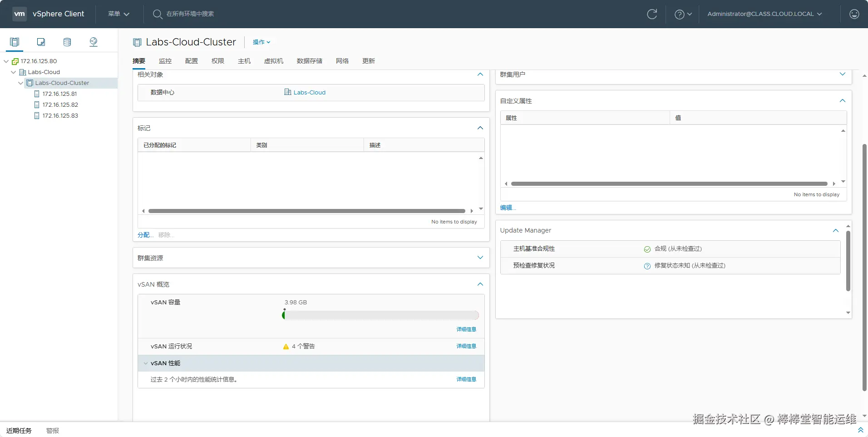Viewport: 868px width, 437px height.
Task: Click the host icon beside 172.16.125.83
Action: pos(37,116)
